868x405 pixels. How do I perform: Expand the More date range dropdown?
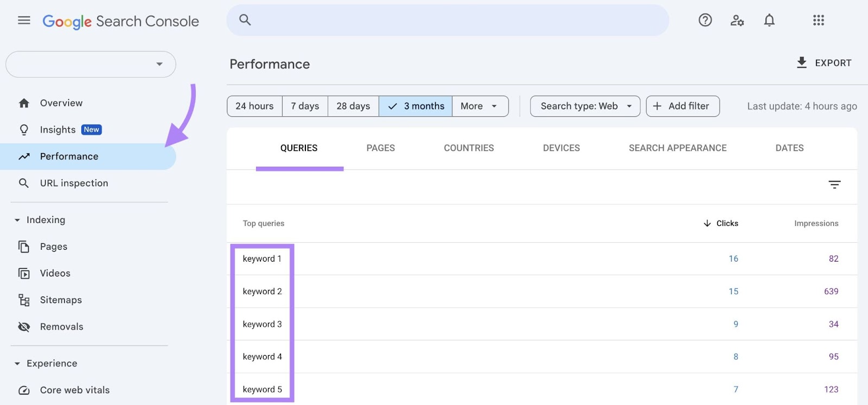[x=480, y=106]
